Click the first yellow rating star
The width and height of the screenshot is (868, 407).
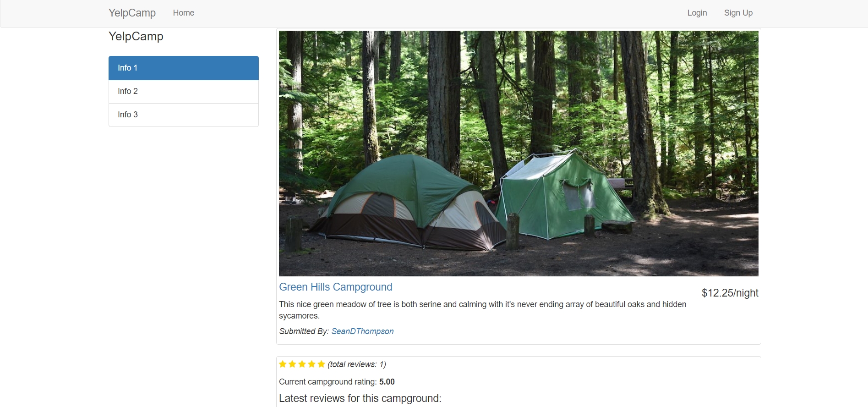(x=283, y=364)
